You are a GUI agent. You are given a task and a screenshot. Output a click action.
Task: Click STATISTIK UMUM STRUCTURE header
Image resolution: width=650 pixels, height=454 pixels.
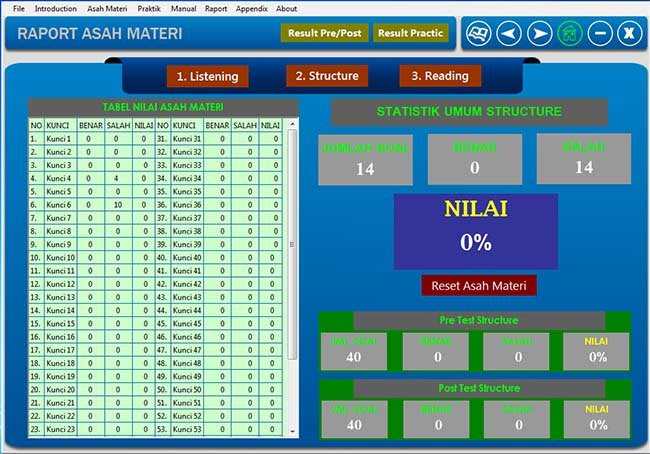coord(469,112)
